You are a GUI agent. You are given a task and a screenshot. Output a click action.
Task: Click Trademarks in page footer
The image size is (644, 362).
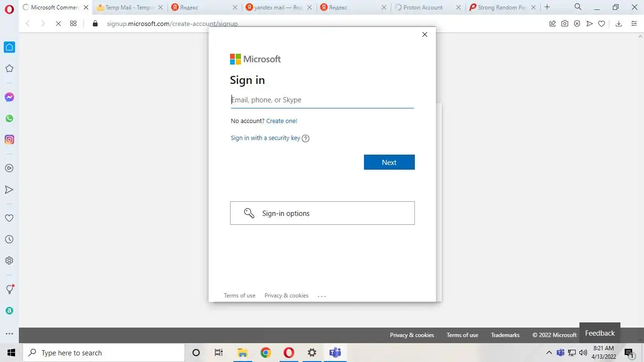pos(505,335)
